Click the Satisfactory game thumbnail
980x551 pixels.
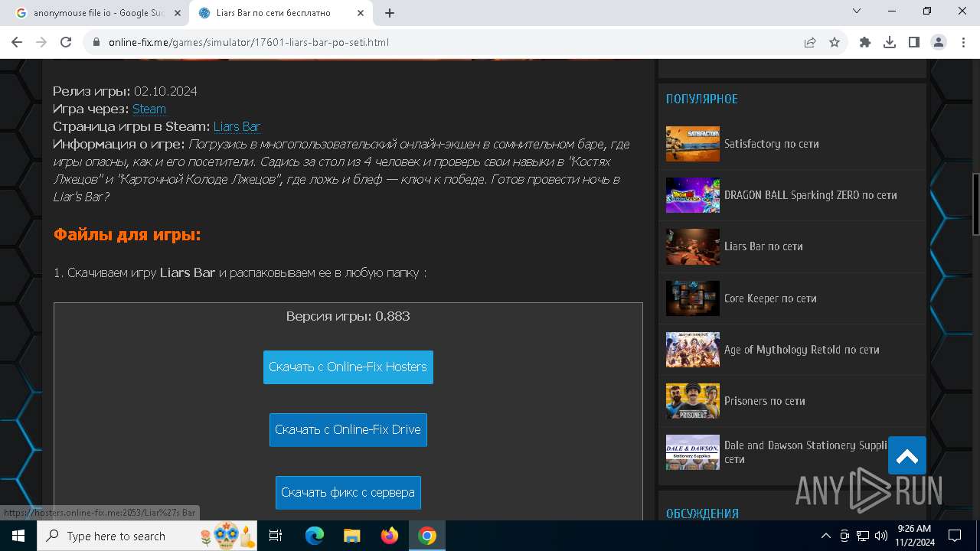[693, 144]
